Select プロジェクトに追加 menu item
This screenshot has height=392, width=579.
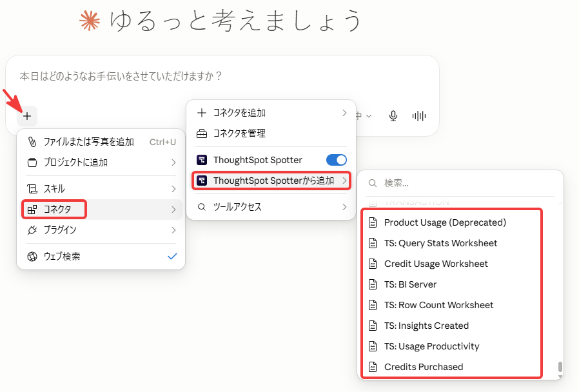tap(101, 162)
